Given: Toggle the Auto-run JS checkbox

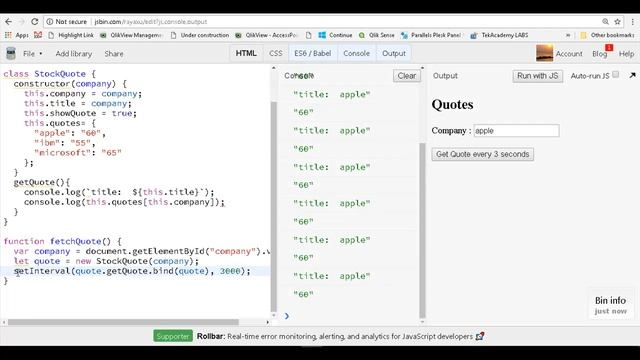Looking at the screenshot, I should [x=616, y=74].
